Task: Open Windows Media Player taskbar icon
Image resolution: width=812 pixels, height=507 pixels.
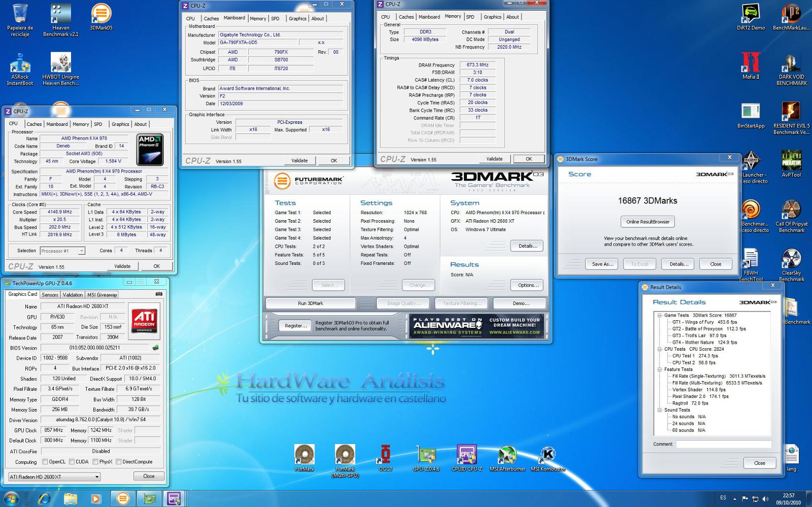Action: [x=95, y=498]
